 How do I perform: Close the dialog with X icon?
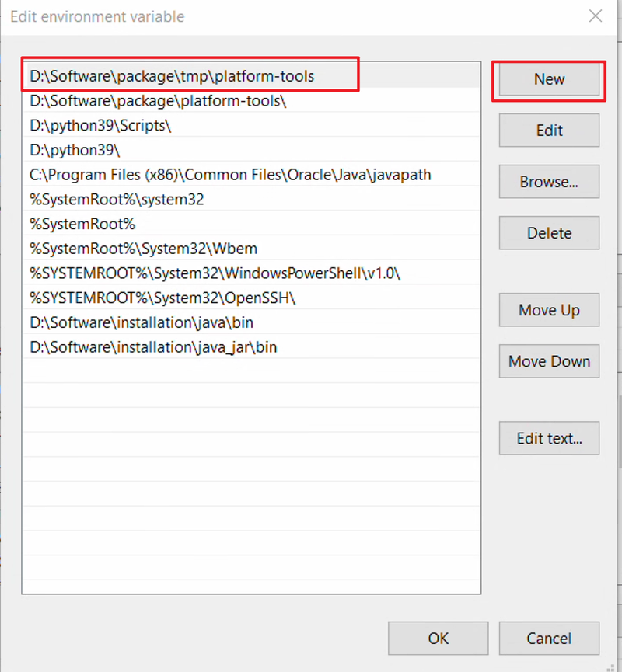tap(596, 16)
